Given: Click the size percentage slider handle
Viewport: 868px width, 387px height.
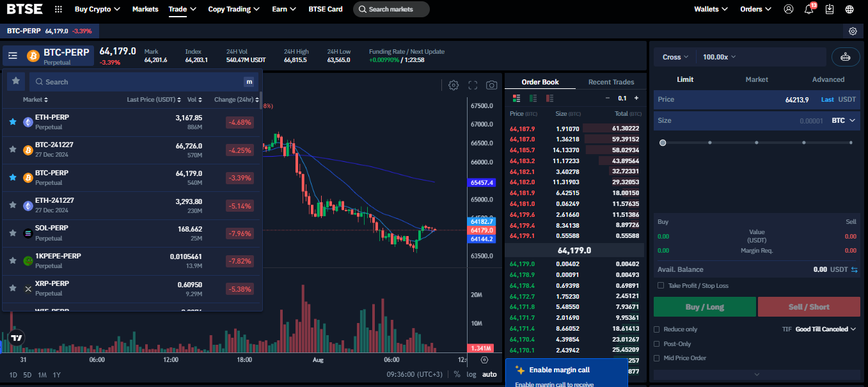Looking at the screenshot, I should [x=663, y=143].
